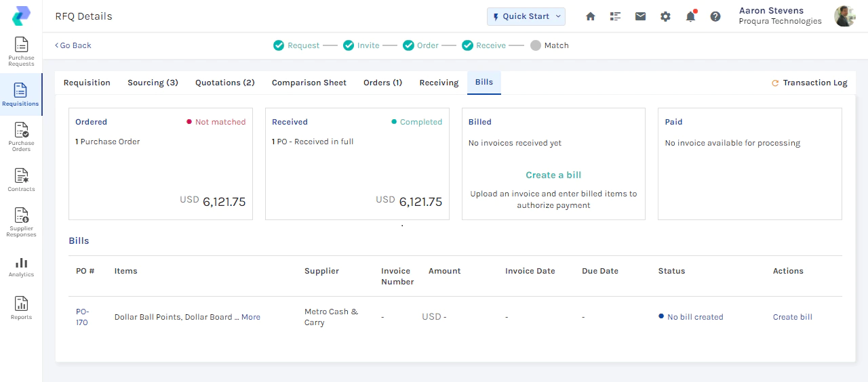
Task: Open Purchase Requests in the sidebar
Action: [x=21, y=51]
